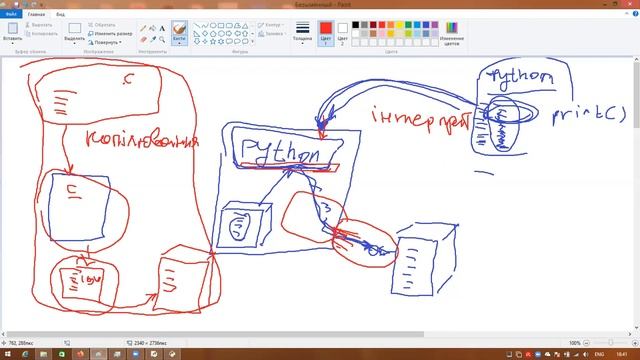Select the Text tool (A)
Screen dimensions: 640x360
coord(162,29)
